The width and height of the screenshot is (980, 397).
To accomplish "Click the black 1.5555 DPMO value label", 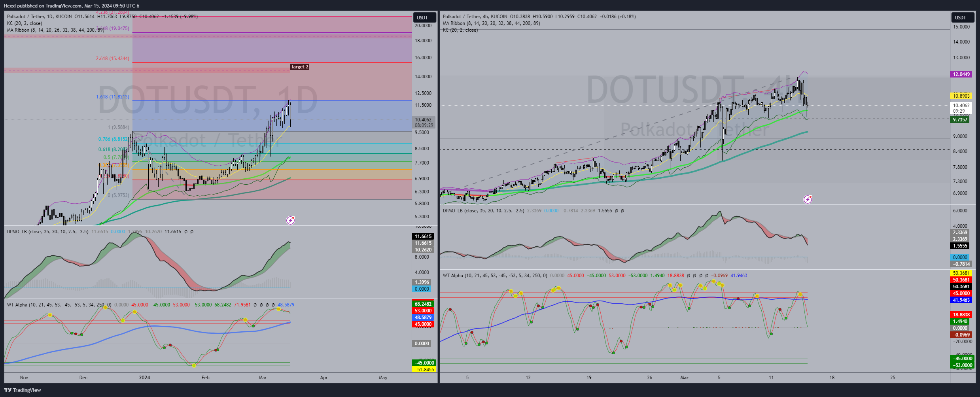I will [x=960, y=246].
